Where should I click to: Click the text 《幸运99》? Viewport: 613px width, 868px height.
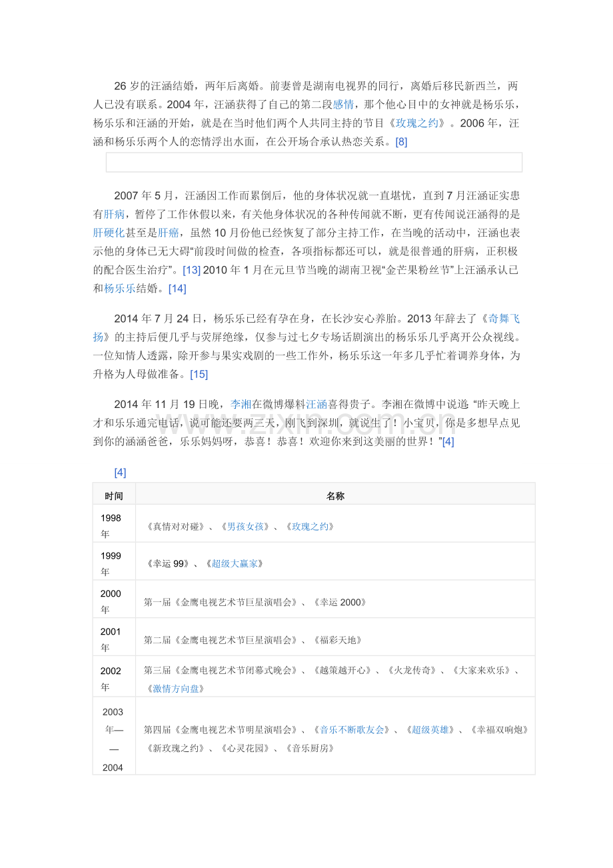(167, 564)
